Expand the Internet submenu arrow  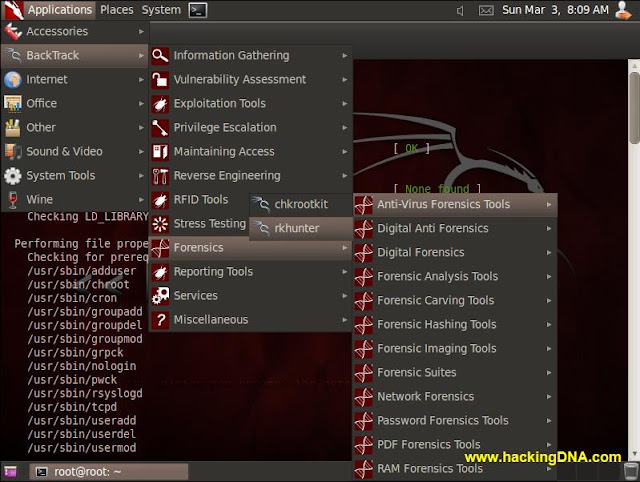pyautogui.click(x=141, y=80)
